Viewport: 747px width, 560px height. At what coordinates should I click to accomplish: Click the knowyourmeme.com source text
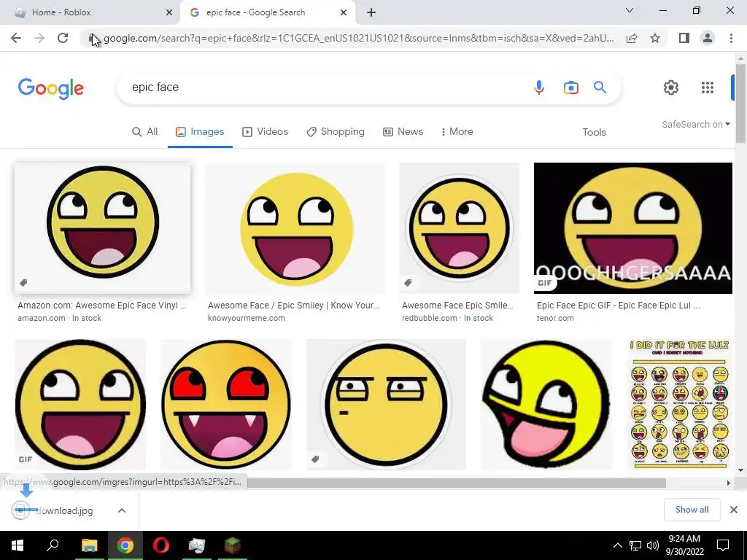[247, 318]
